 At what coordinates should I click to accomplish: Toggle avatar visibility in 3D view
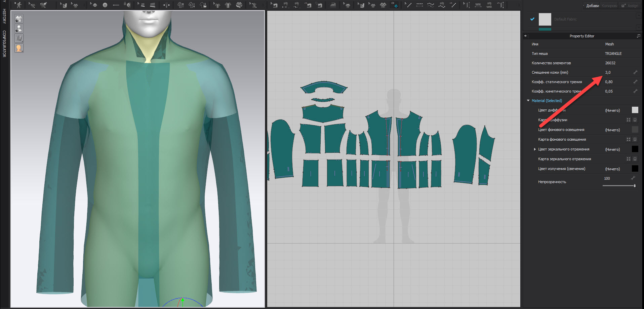click(19, 29)
